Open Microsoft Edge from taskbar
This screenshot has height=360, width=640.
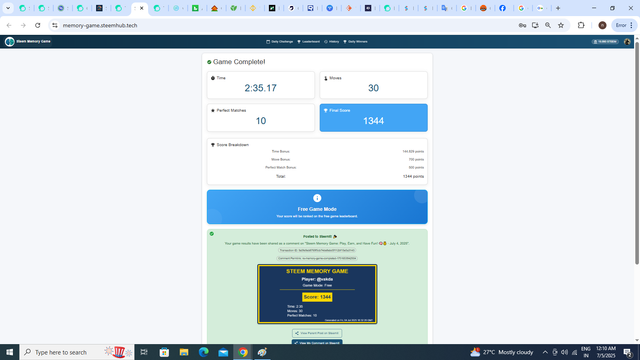pos(203,352)
